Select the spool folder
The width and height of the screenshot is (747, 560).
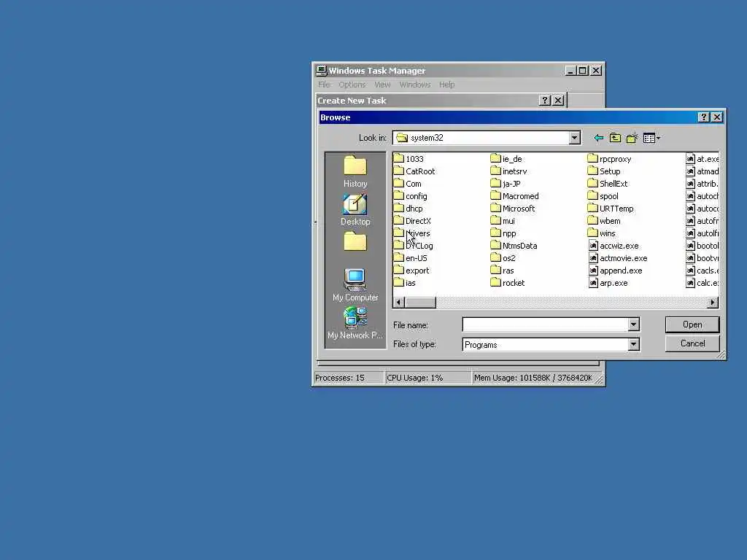point(603,196)
